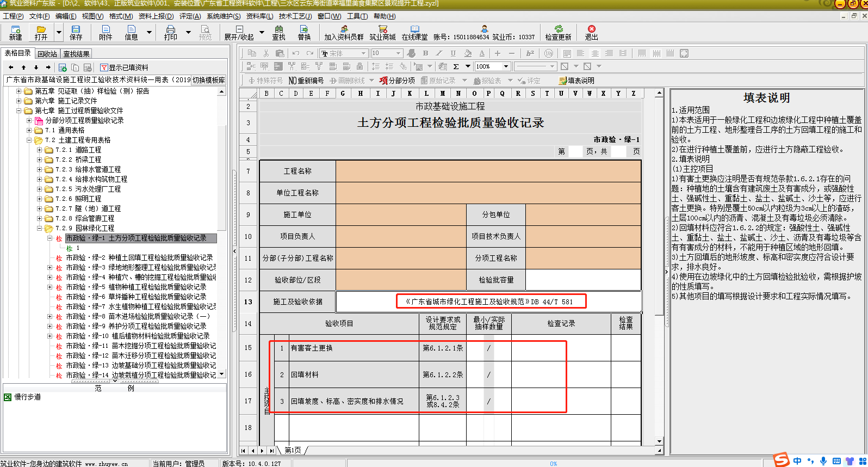The width and height of the screenshot is (868, 467).
Task: Open the 100% zoom dropdown
Action: pos(506,66)
